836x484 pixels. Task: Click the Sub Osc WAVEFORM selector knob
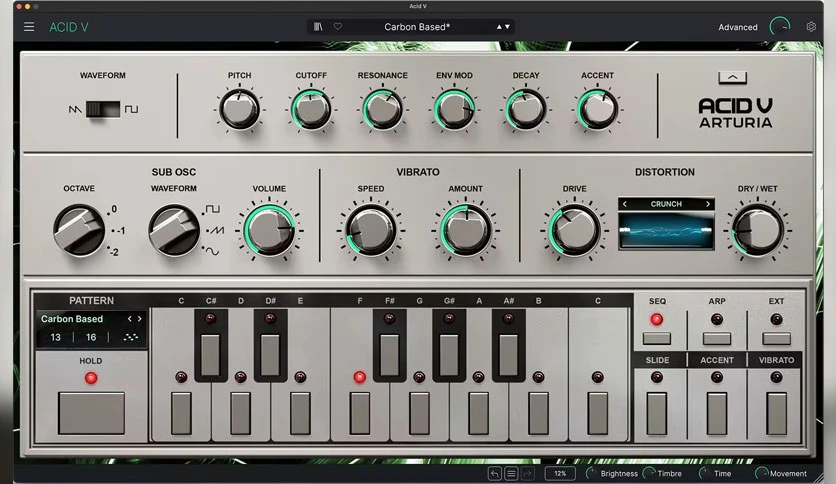coord(174,230)
